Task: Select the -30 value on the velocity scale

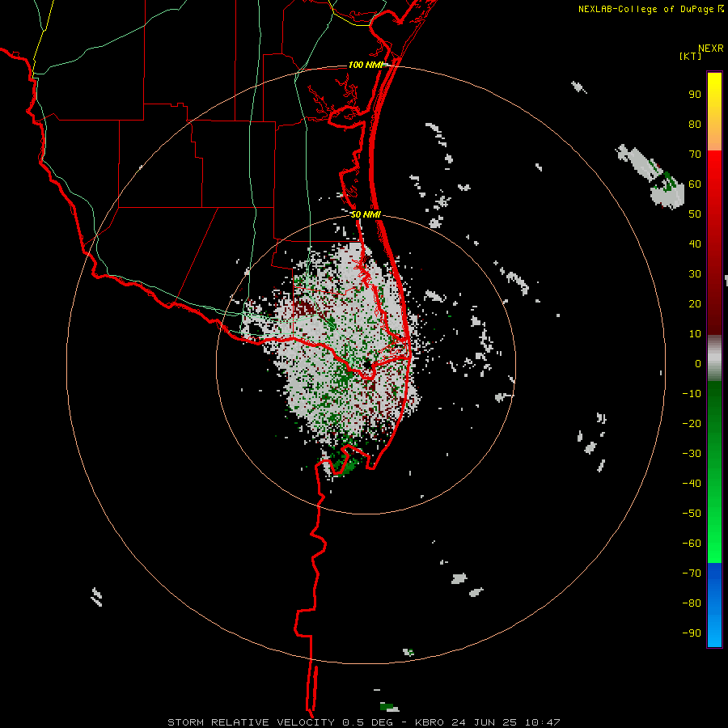Action: coord(692,454)
